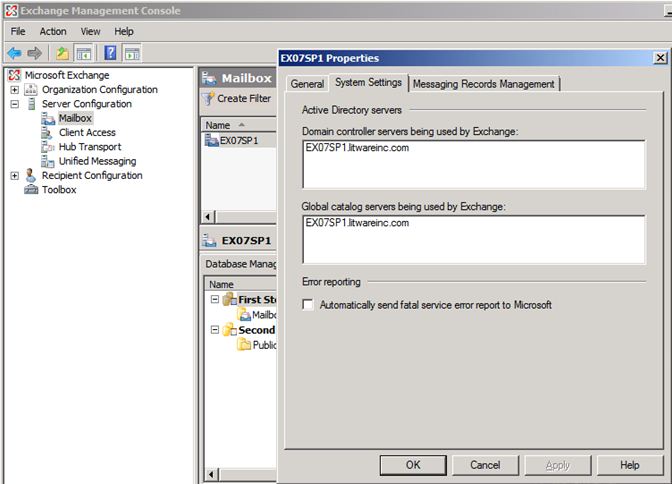This screenshot has height=484, width=672.
Task: Click the Help button in the dialog
Action: (630, 465)
